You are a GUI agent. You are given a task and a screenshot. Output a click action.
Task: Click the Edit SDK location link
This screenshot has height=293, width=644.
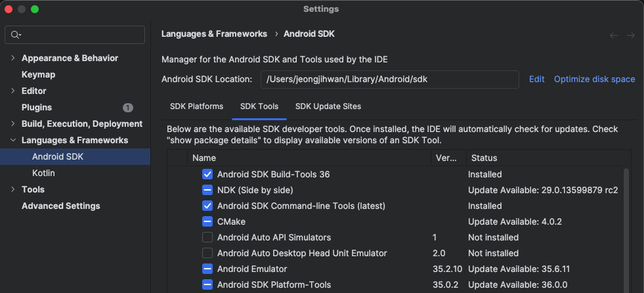tap(537, 79)
